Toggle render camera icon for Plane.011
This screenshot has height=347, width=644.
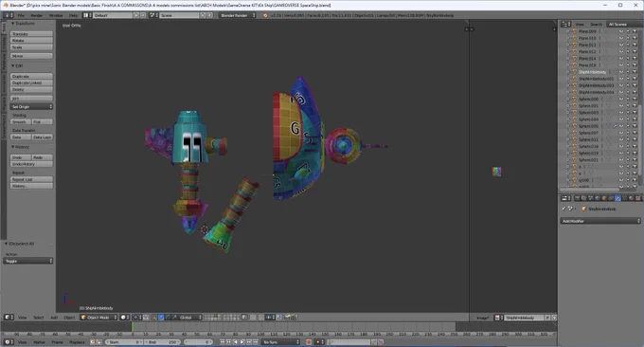pyautogui.click(x=635, y=45)
